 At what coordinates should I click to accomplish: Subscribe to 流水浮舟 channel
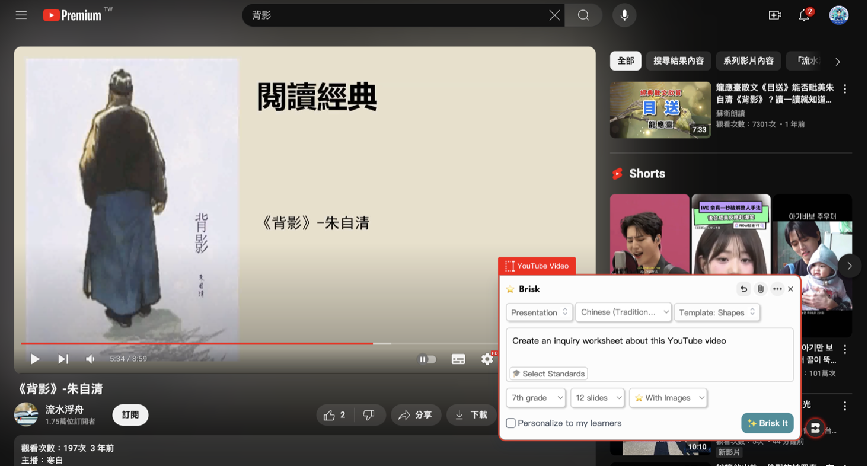[x=130, y=415]
